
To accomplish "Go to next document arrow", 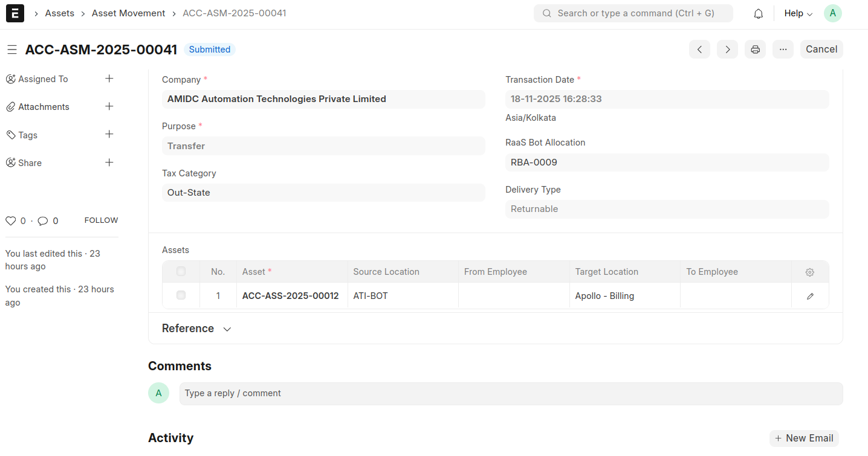I will point(727,50).
